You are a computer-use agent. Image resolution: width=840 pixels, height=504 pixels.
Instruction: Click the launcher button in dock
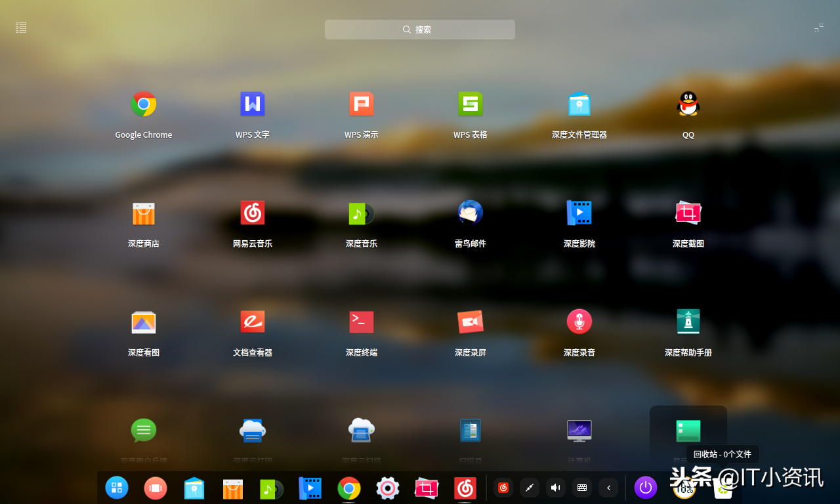117,488
